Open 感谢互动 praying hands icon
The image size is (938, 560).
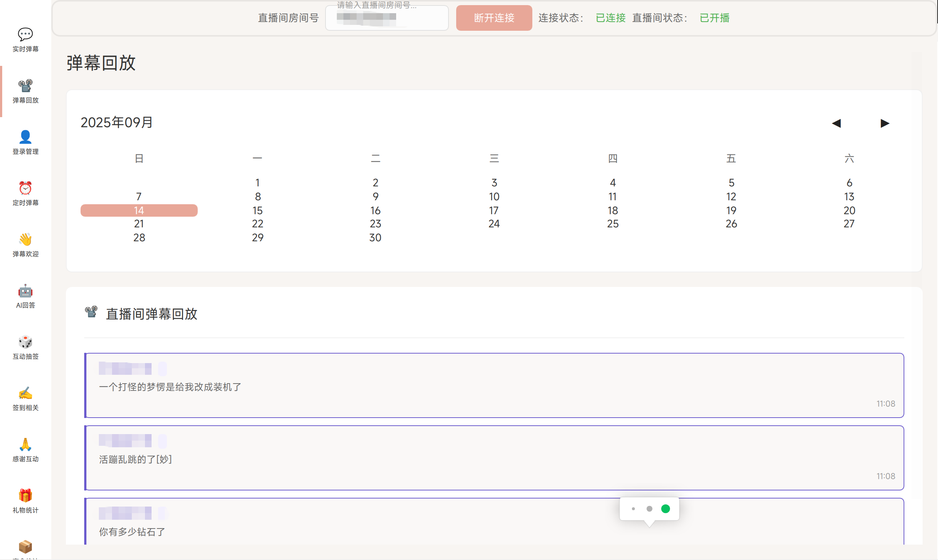point(25,445)
